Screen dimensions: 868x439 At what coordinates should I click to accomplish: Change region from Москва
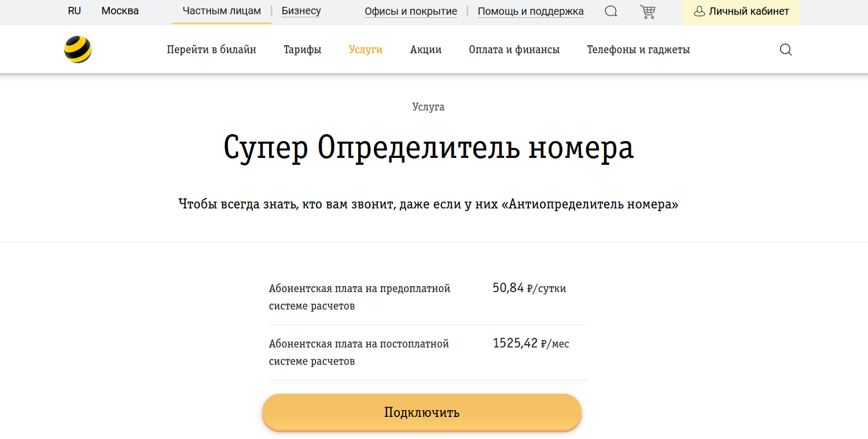(120, 11)
